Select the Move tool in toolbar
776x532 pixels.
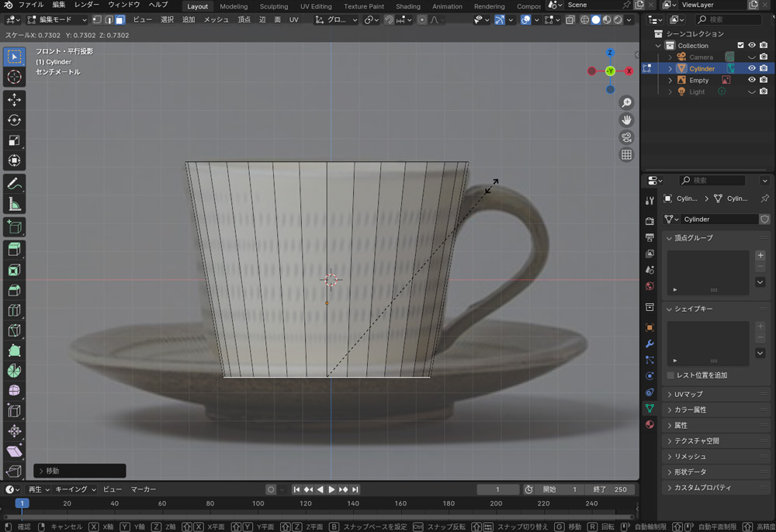14,100
